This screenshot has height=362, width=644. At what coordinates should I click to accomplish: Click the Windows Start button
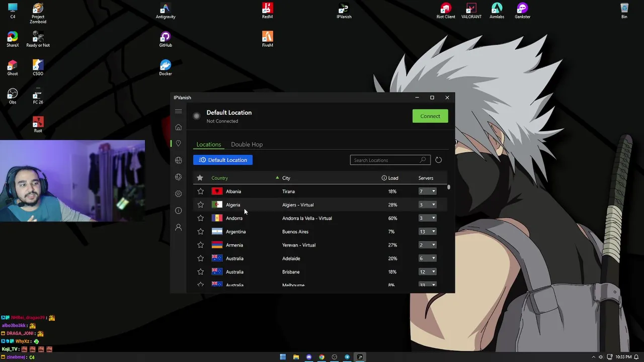(283, 357)
